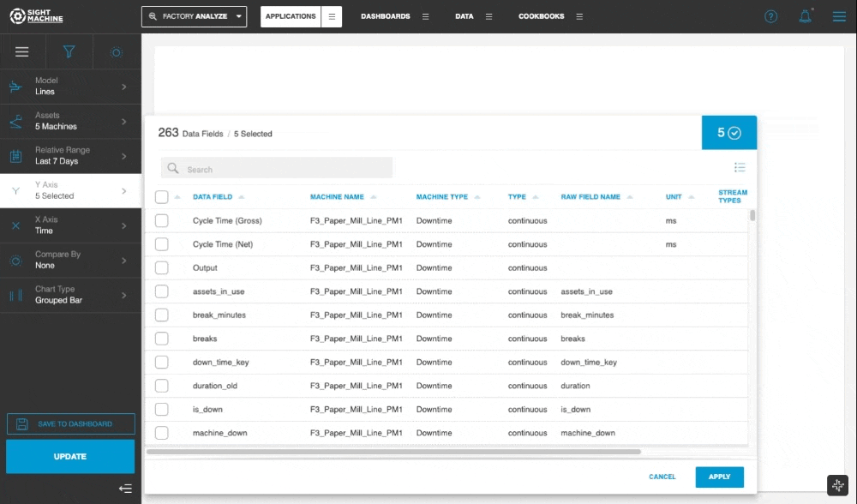The image size is (857, 504).
Task: Expand the Y Axis 5 Selected option
Action: [x=70, y=191]
